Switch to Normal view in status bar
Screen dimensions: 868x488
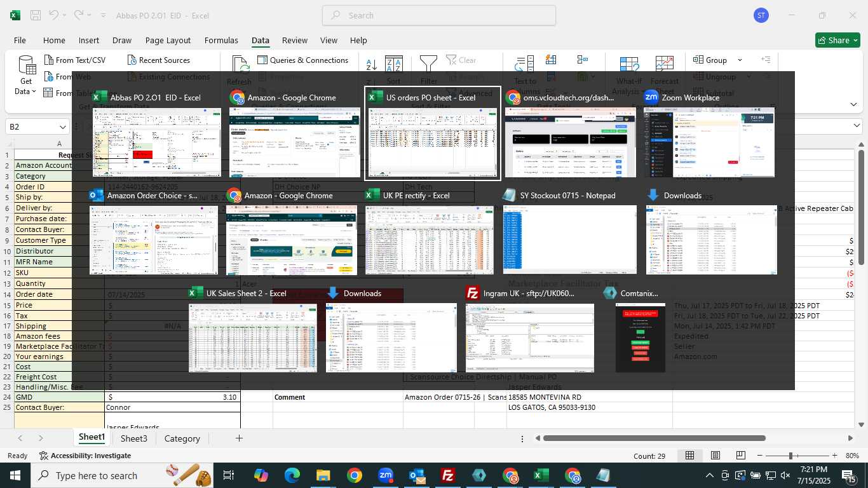689,456
